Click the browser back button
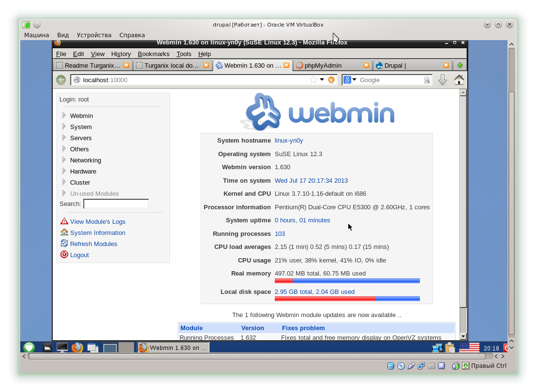536x392 pixels. [x=61, y=80]
